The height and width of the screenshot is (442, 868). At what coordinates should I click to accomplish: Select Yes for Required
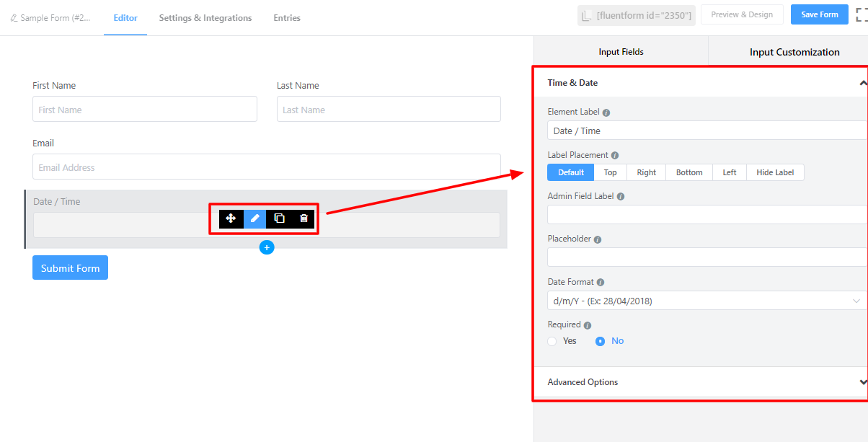552,341
